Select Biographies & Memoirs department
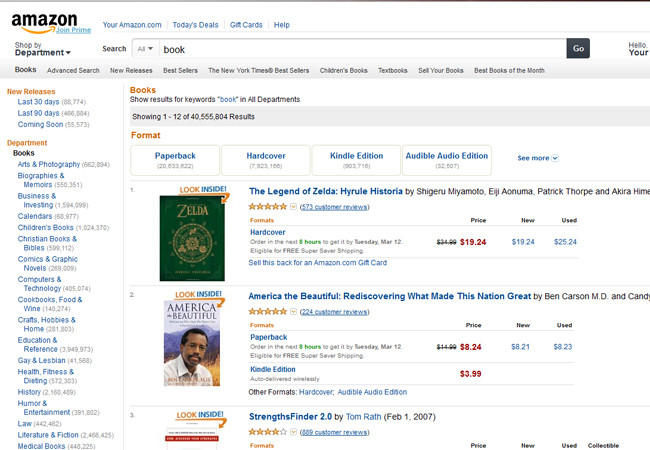 [x=41, y=180]
